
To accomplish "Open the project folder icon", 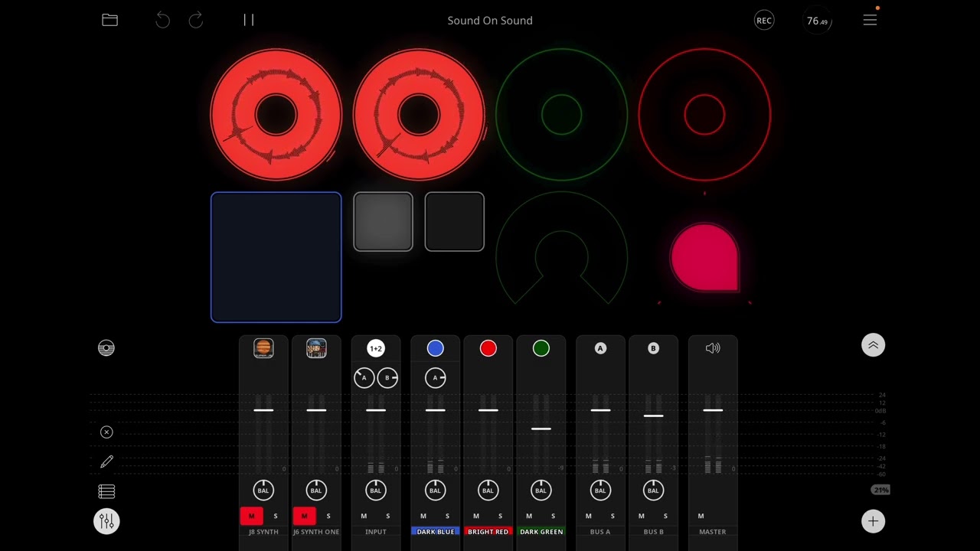I will point(109,20).
